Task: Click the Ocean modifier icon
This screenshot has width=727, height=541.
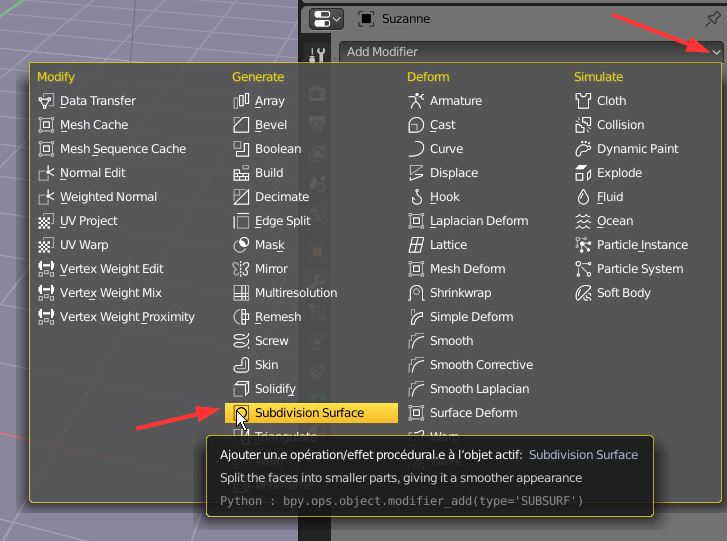Action: [x=583, y=221]
